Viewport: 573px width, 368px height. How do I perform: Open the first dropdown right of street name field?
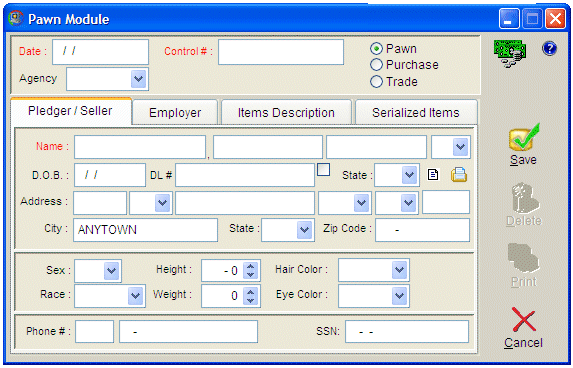361,202
